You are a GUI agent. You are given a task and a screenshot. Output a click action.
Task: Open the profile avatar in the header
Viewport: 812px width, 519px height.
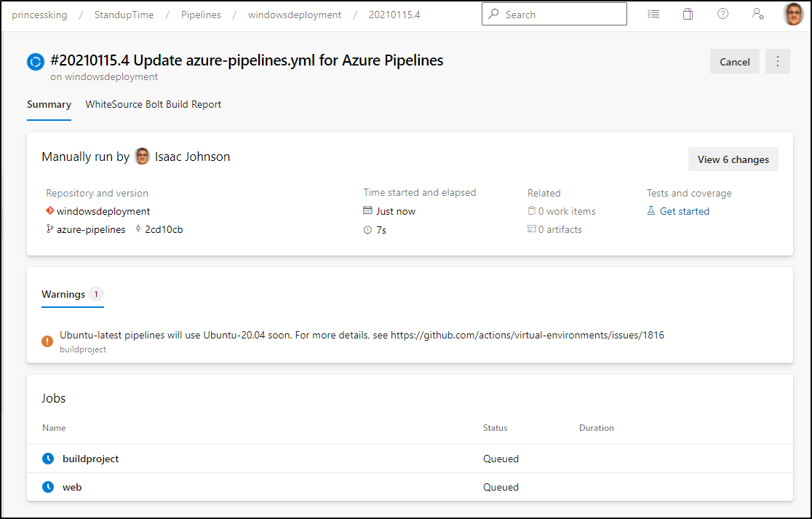pyautogui.click(x=793, y=14)
